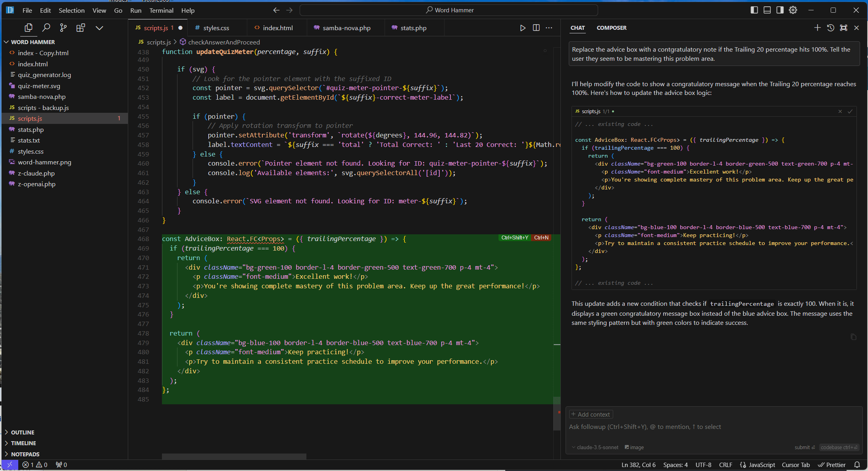
Task: Toggle the secondary sidebar visibility
Action: point(779,10)
